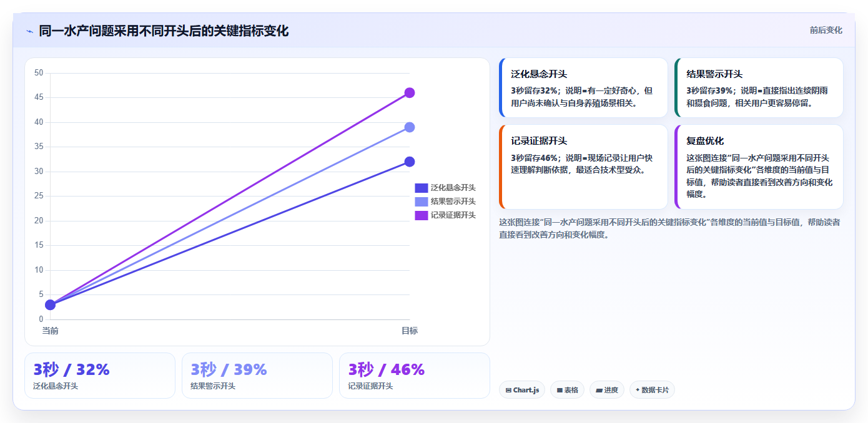Click the 数据卡片 sparkle icon
The width and height of the screenshot is (868, 423).
638,391
